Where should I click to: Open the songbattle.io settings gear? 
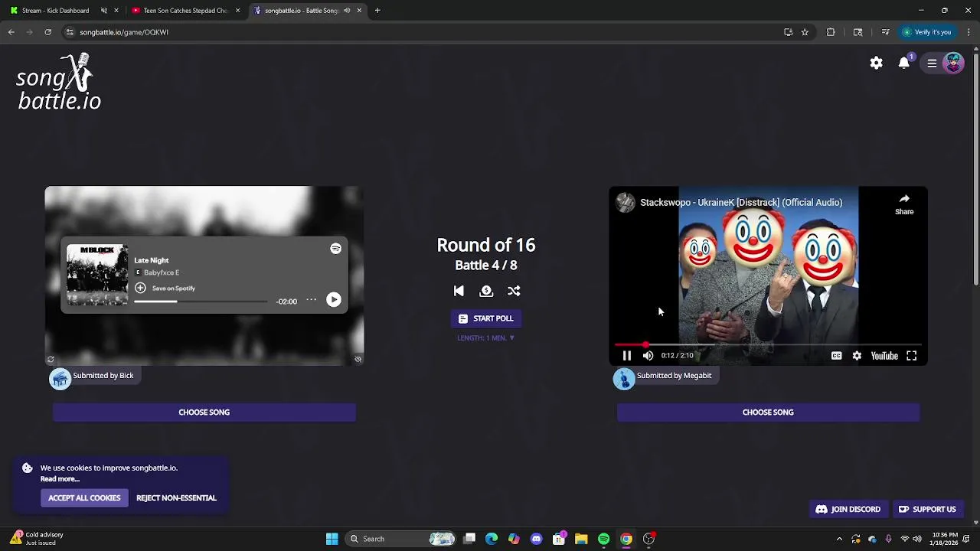[876, 64]
